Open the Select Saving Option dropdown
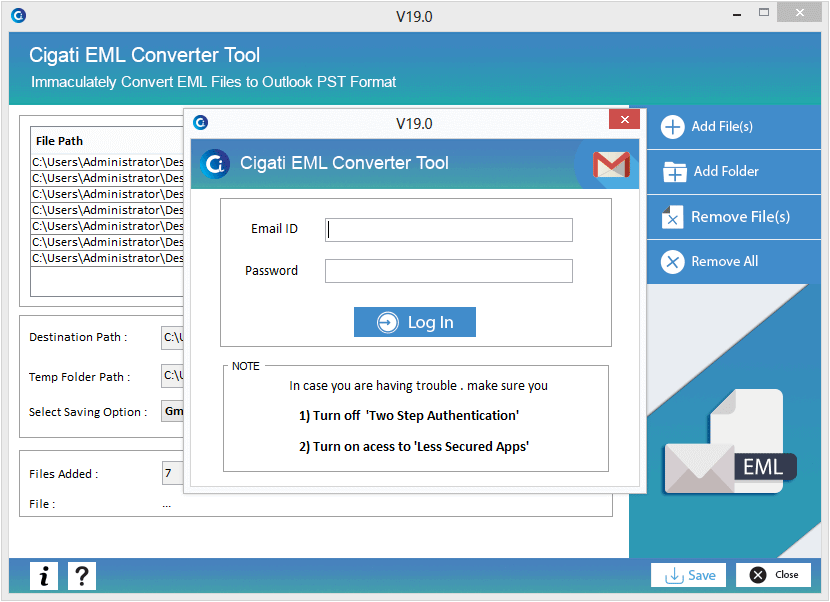 (173, 411)
